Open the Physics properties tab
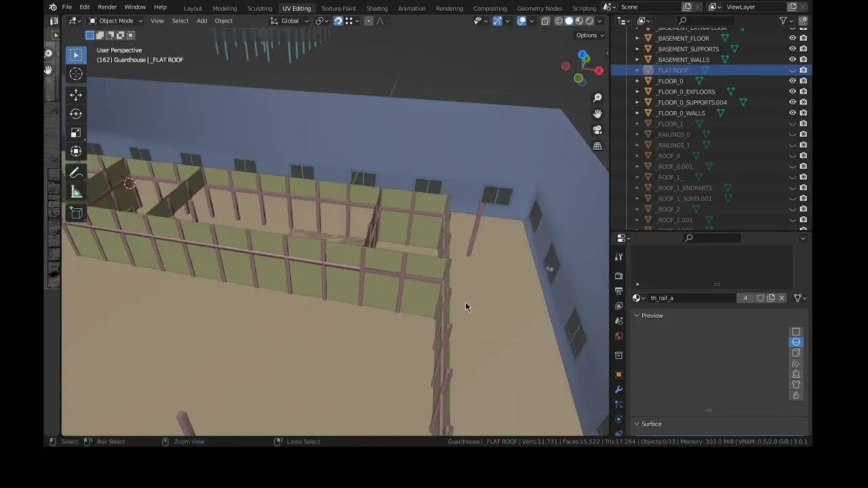Viewport: 868px width, 488px height. (618, 420)
